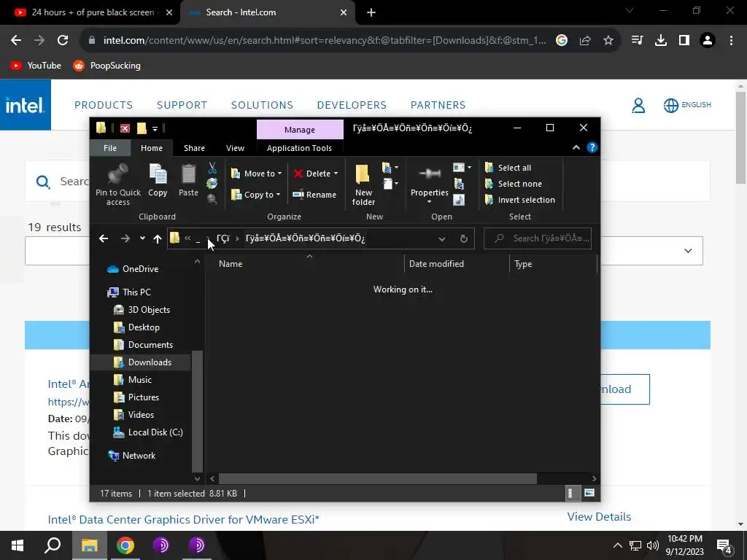
Task: Click the Copy button in Clipboard group
Action: (x=158, y=180)
